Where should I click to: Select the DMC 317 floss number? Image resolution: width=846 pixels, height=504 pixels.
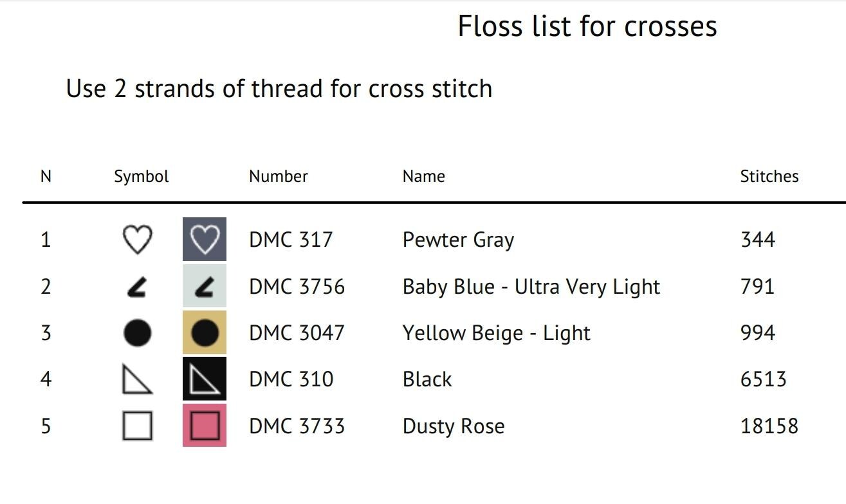coord(291,240)
